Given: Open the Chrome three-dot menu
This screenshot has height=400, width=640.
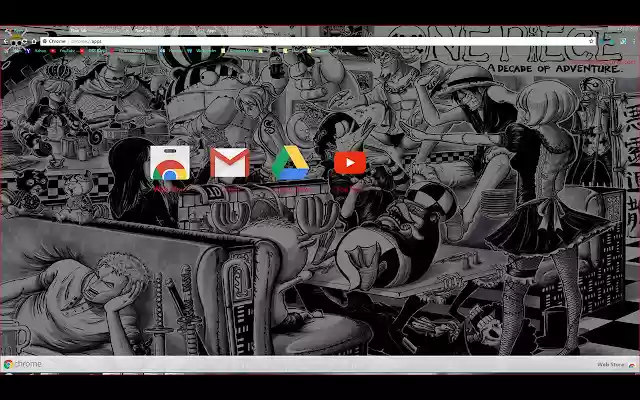Looking at the screenshot, I should [x=634, y=41].
